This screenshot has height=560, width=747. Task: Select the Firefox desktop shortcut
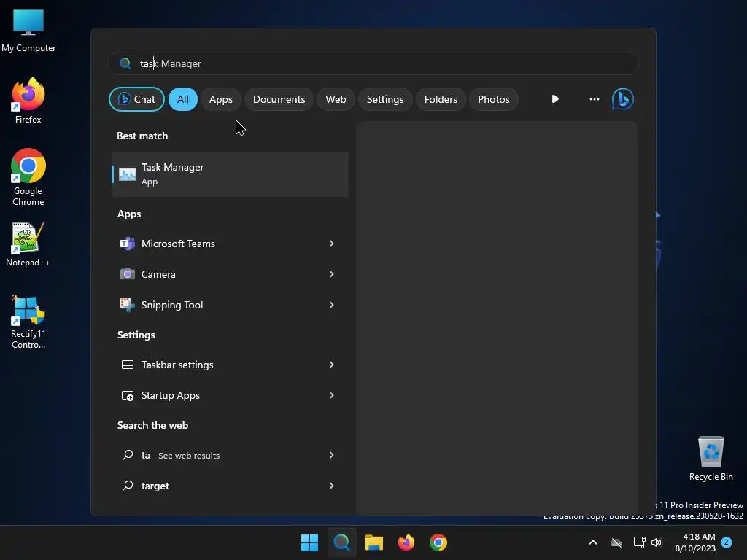[x=28, y=101]
